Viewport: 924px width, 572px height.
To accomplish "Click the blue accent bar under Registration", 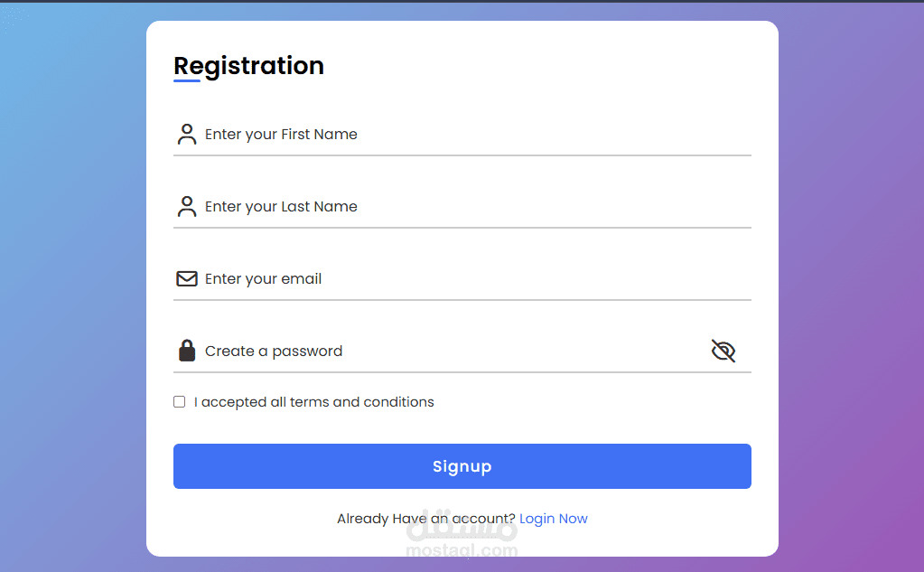I will point(187,81).
